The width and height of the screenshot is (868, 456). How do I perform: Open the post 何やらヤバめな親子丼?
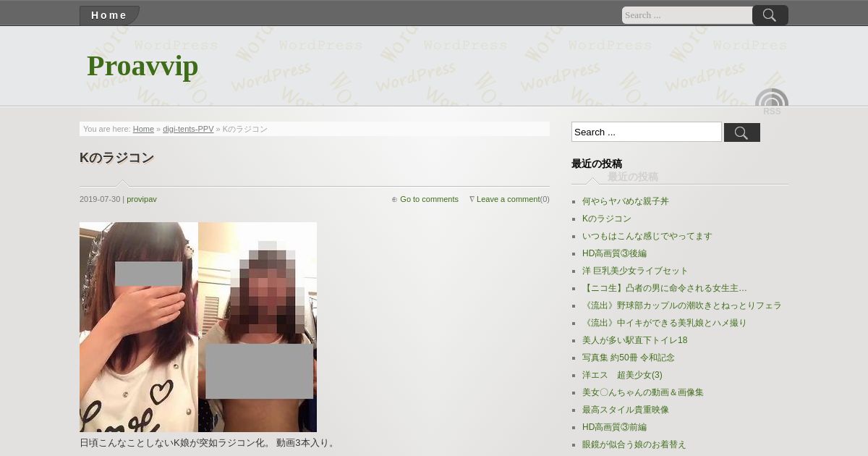tap(626, 201)
